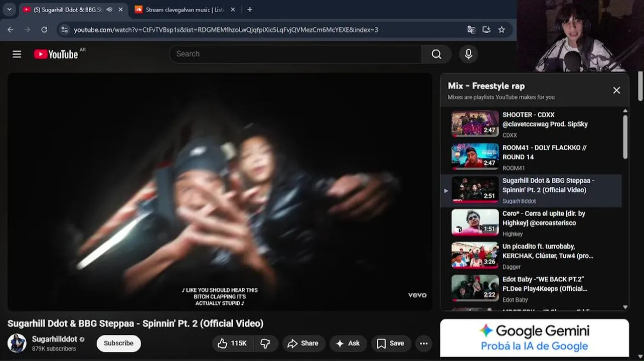
Task: Close the Stream clavegalvan music tab
Action: 233,10
